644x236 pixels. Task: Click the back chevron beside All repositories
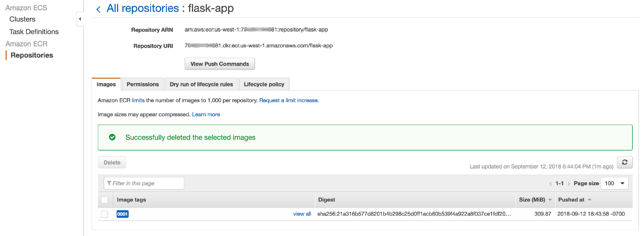(99, 9)
